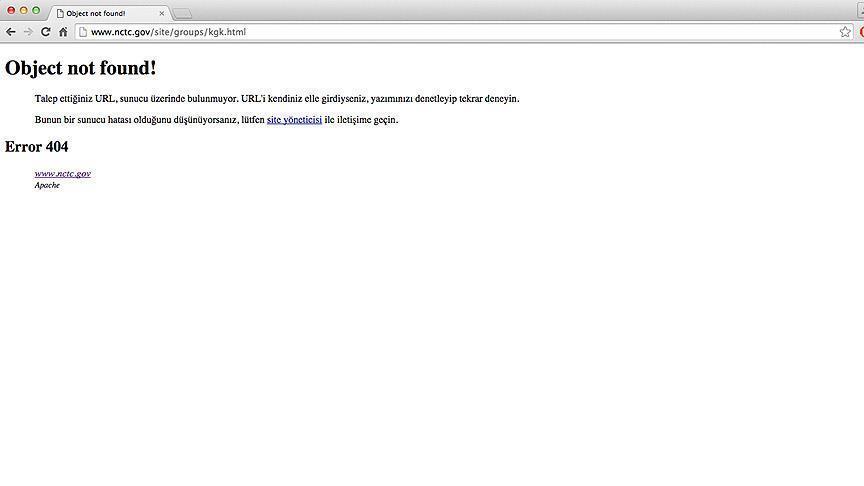Click the forward navigation arrow
The image size is (864, 486).
[28, 32]
